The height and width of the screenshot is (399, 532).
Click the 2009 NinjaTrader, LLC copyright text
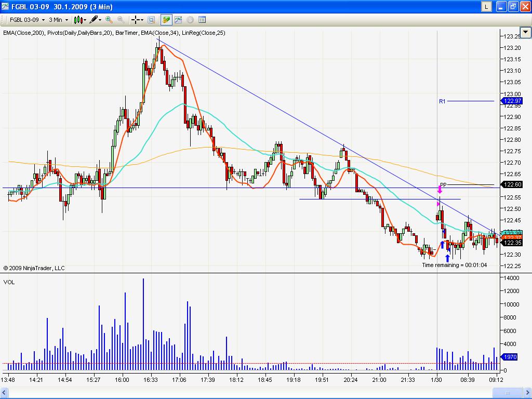coord(34,269)
